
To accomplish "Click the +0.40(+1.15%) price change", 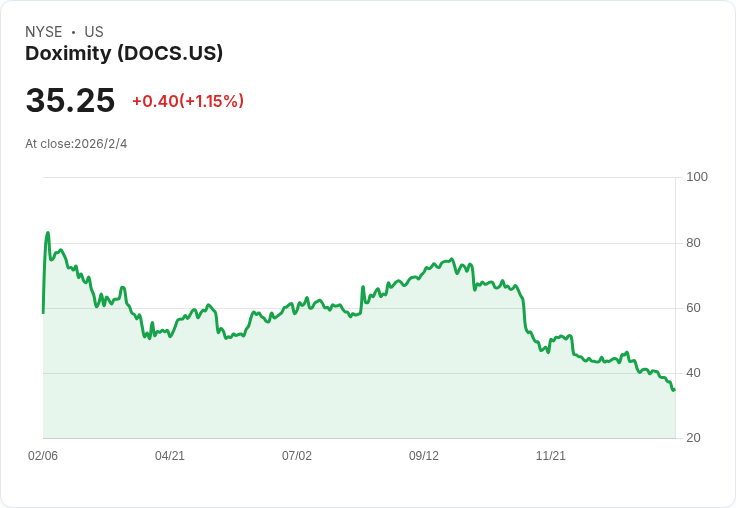I will point(188,101).
